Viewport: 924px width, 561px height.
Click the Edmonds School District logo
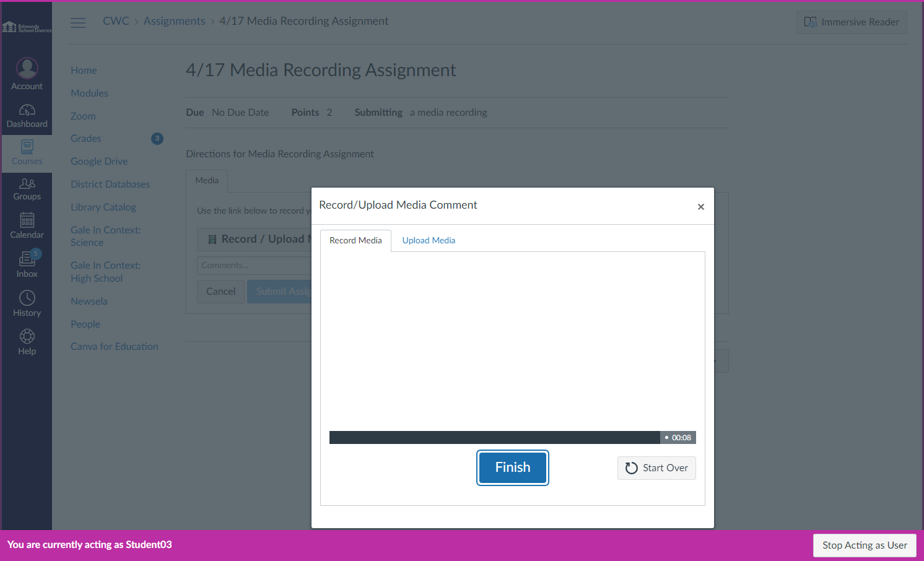pos(27,27)
